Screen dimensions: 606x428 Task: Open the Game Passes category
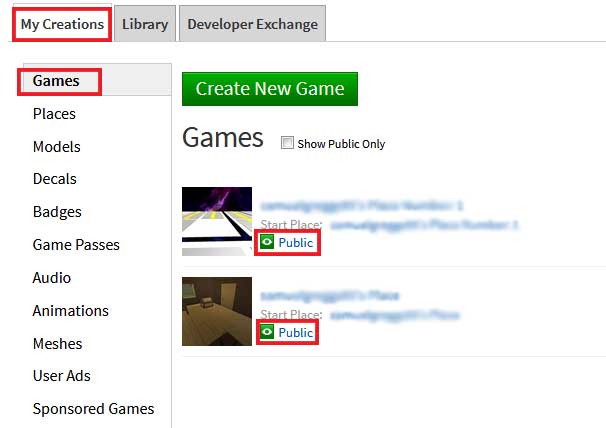click(76, 245)
